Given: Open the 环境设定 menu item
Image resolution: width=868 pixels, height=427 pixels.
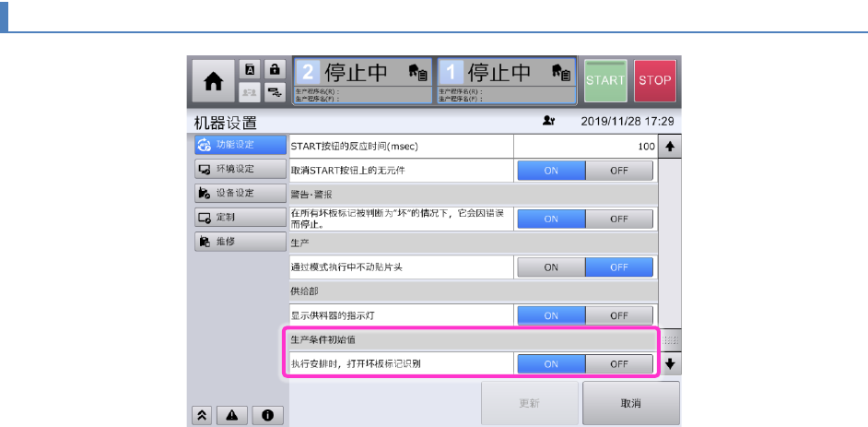Looking at the screenshot, I should 240,169.
